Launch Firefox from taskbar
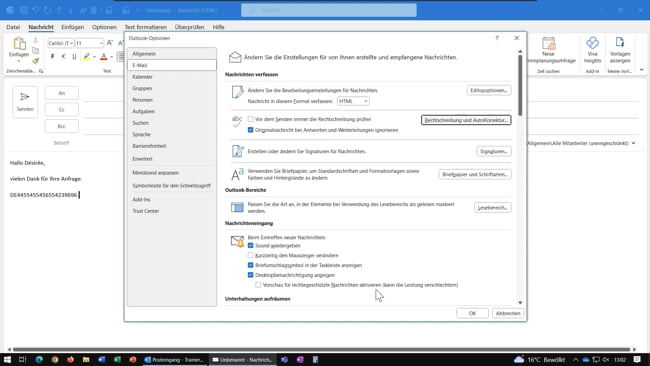This screenshot has height=366, width=650. (70, 359)
